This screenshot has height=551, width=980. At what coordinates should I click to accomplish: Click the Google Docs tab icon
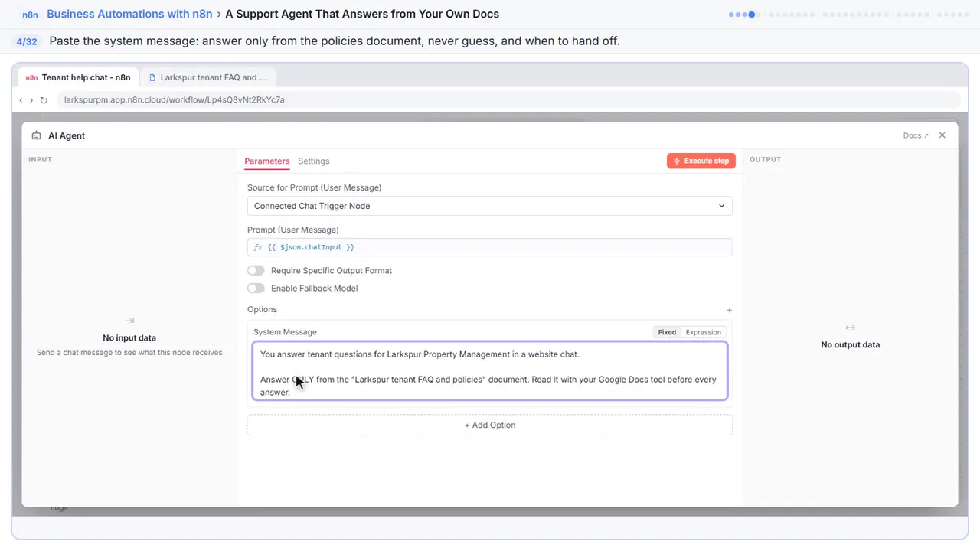[153, 77]
